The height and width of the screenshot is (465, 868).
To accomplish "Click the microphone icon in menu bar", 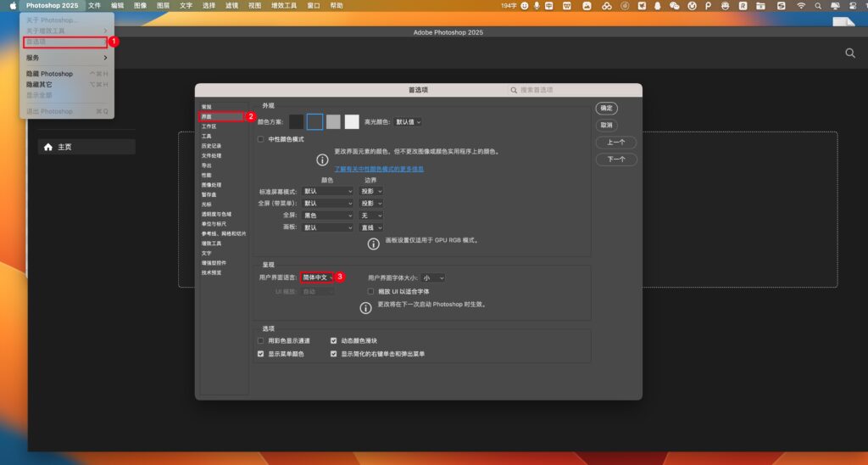I will pos(537,6).
